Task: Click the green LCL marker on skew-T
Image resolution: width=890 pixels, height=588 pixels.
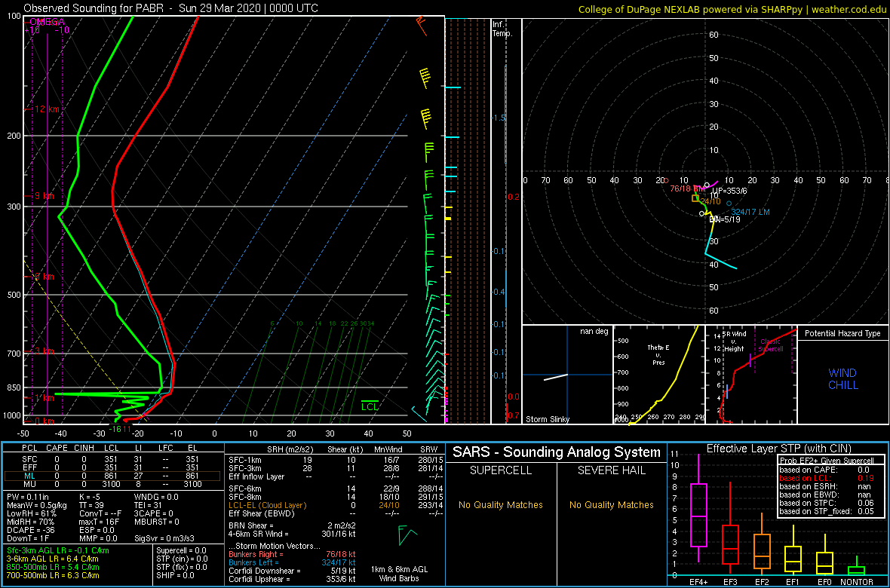Action: (x=370, y=406)
